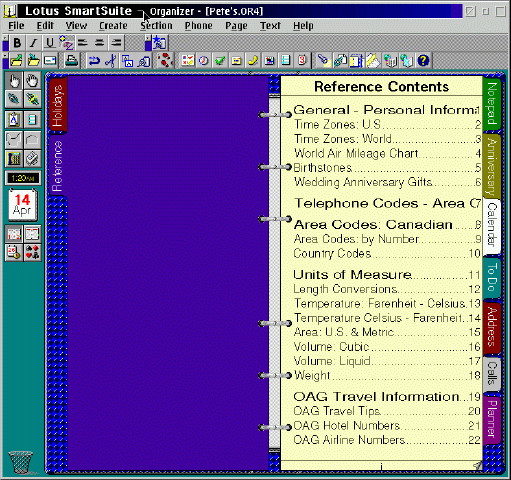Go to OAG Hotel Numbers entry
511x480 pixels.
[x=387, y=426]
